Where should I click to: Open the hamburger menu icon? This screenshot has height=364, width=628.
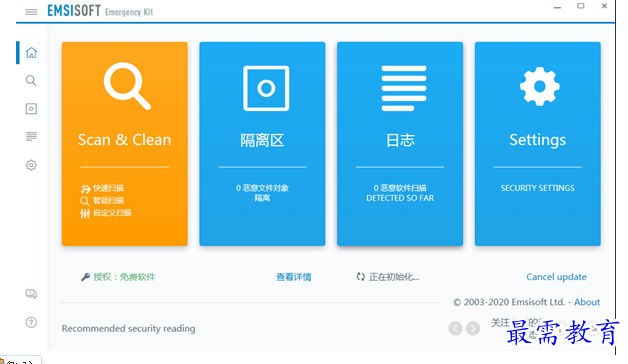(31, 12)
